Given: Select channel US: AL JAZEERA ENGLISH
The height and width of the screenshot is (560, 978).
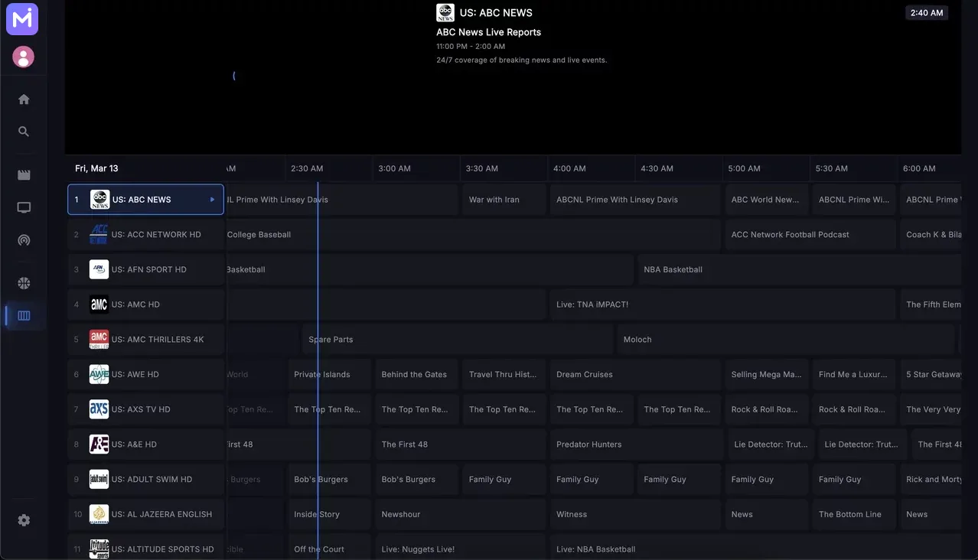Looking at the screenshot, I should (x=145, y=514).
